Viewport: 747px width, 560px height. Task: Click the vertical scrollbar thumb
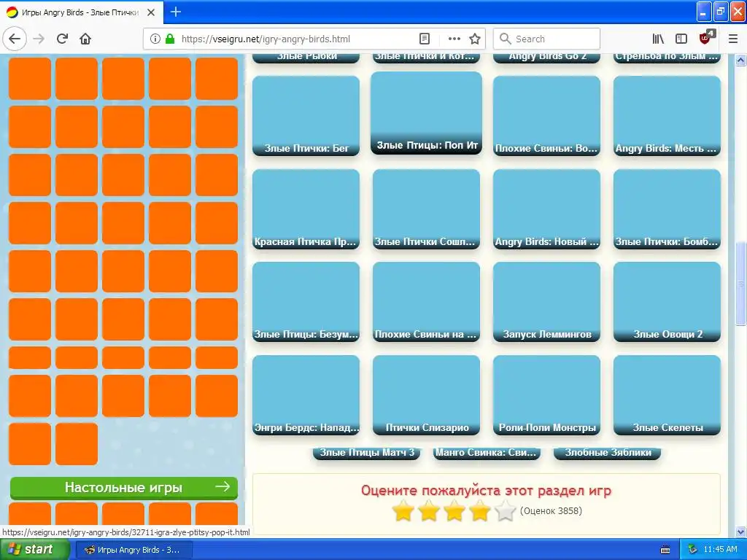[x=740, y=284]
